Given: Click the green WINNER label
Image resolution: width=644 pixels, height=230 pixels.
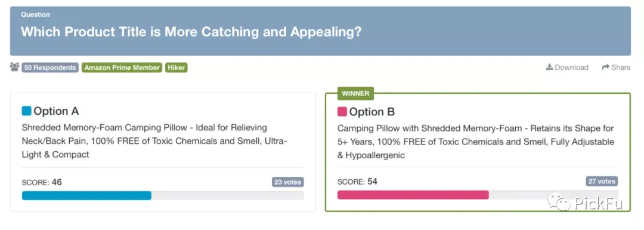Looking at the screenshot, I should (x=355, y=93).
